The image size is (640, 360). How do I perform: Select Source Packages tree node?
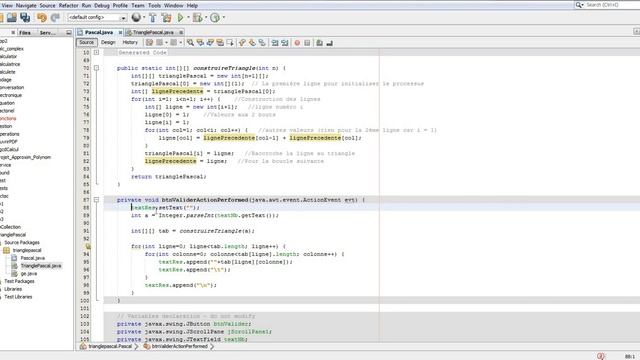pos(22,242)
